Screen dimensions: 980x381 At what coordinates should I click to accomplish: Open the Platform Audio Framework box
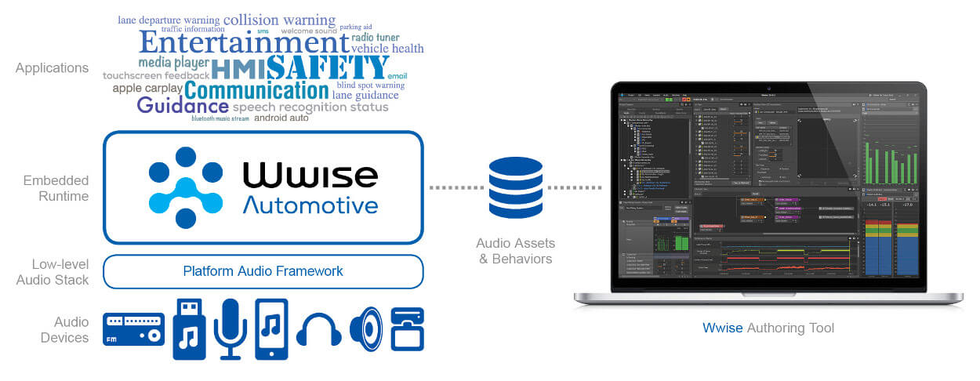click(x=263, y=271)
